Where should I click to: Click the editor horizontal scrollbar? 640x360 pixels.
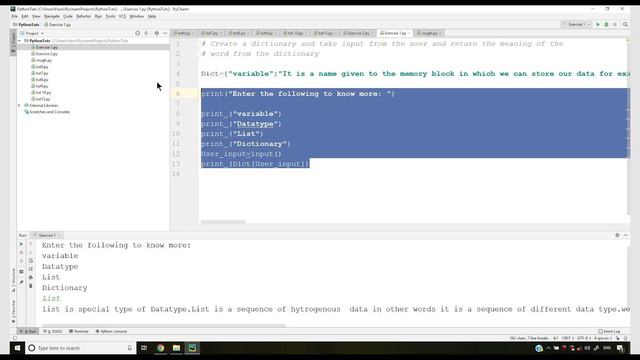tap(224, 222)
